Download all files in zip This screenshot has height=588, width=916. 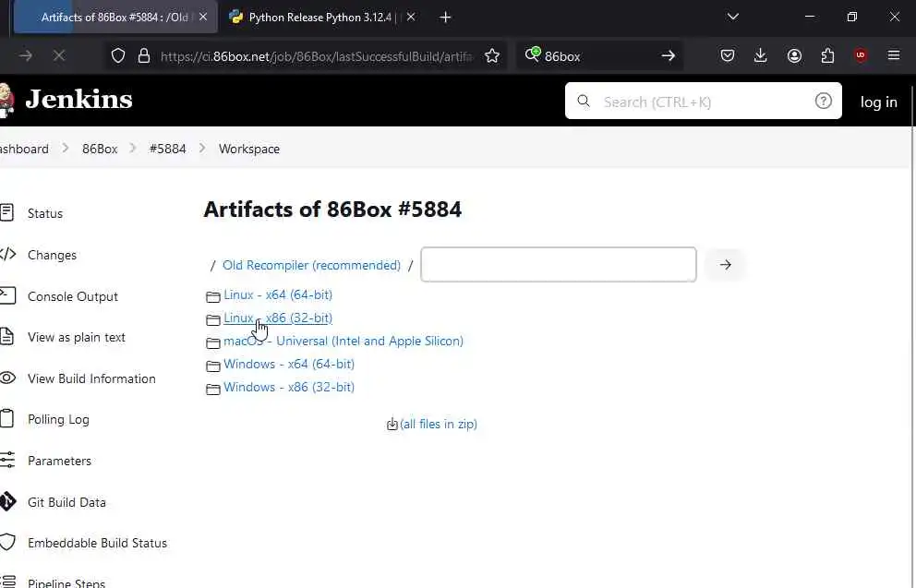pyautogui.click(x=438, y=424)
